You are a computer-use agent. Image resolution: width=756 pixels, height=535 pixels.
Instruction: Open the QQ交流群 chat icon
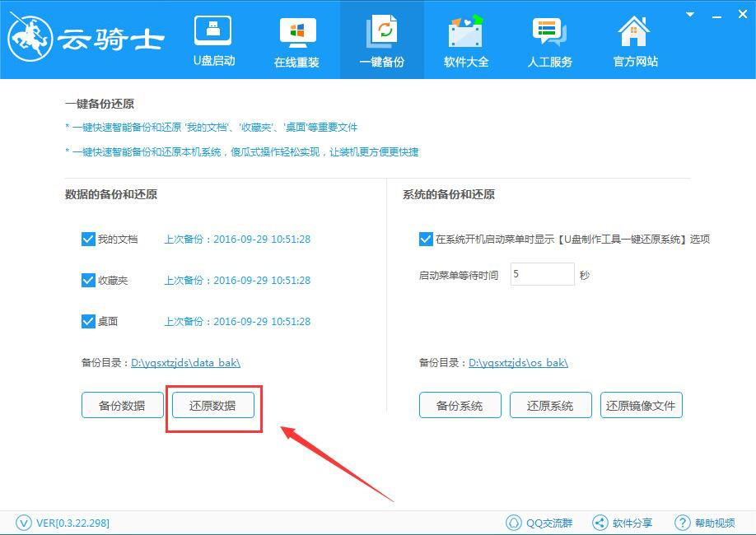pyautogui.click(x=513, y=522)
